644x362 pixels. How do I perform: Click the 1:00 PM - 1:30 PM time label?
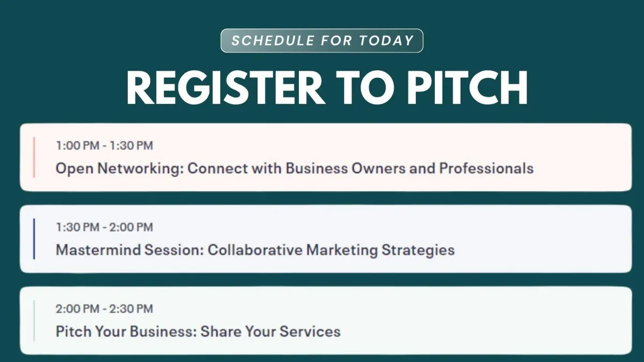tap(104, 145)
